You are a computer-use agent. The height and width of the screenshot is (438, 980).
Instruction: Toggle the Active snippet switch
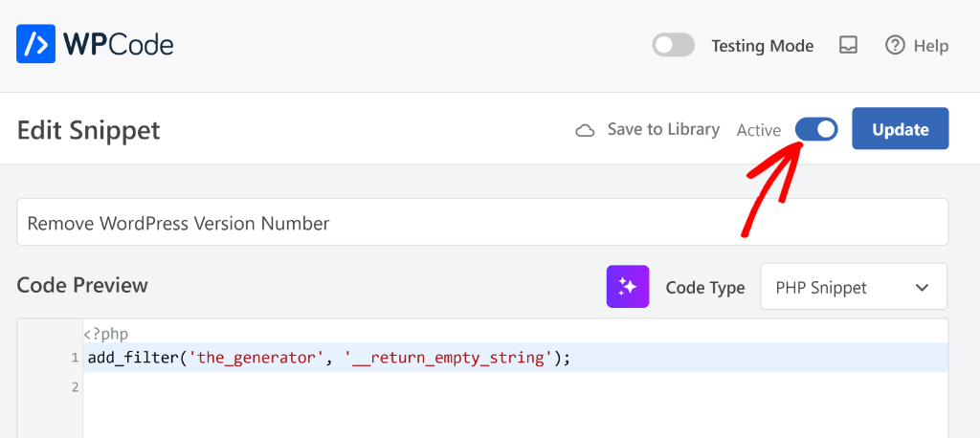[x=816, y=129]
